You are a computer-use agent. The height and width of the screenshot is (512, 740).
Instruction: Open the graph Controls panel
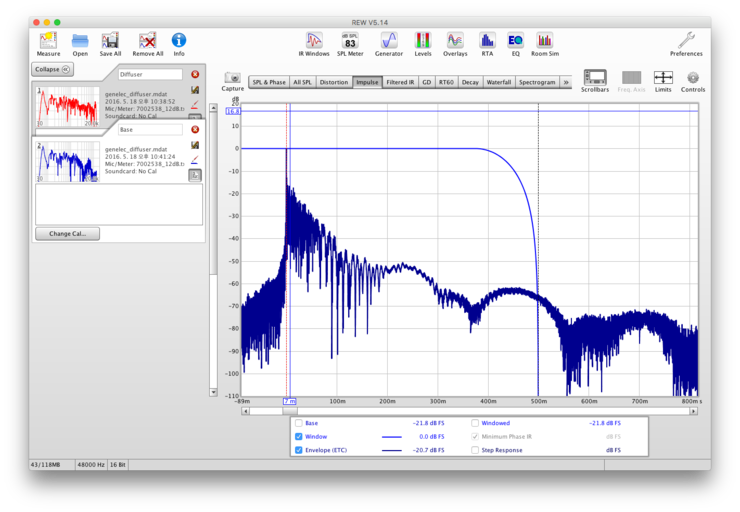(693, 78)
